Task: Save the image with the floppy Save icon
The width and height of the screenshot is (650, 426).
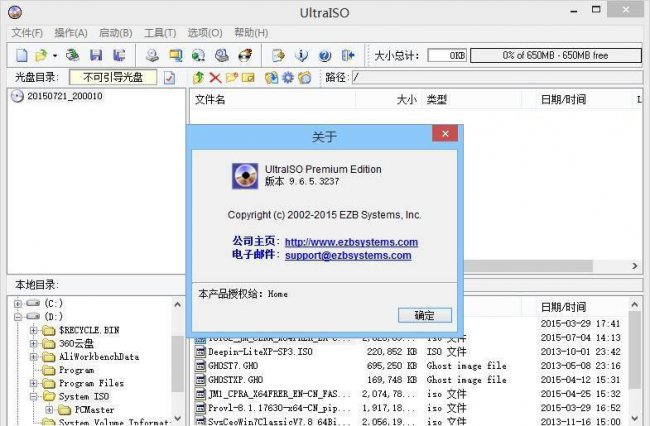Action: coord(96,56)
